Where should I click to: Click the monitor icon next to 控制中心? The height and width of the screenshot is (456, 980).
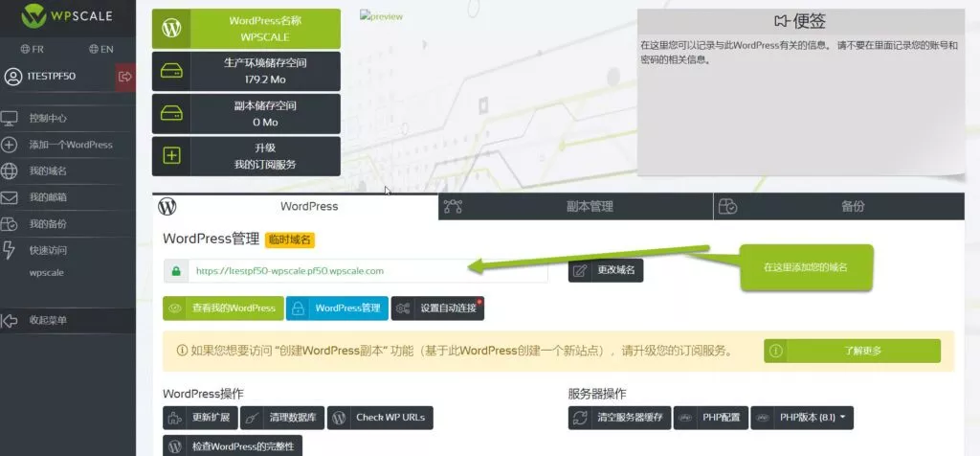pyautogui.click(x=10, y=118)
